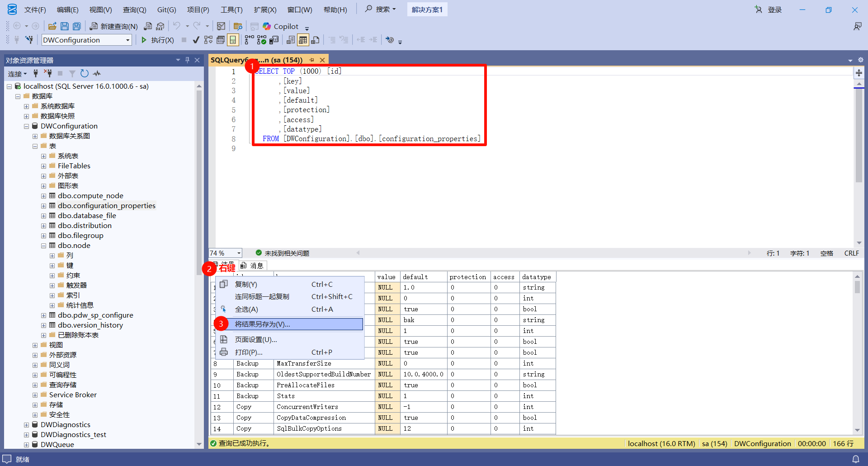Viewport: 868px width, 466px height.
Task: Undo the last edit
Action: click(x=177, y=26)
